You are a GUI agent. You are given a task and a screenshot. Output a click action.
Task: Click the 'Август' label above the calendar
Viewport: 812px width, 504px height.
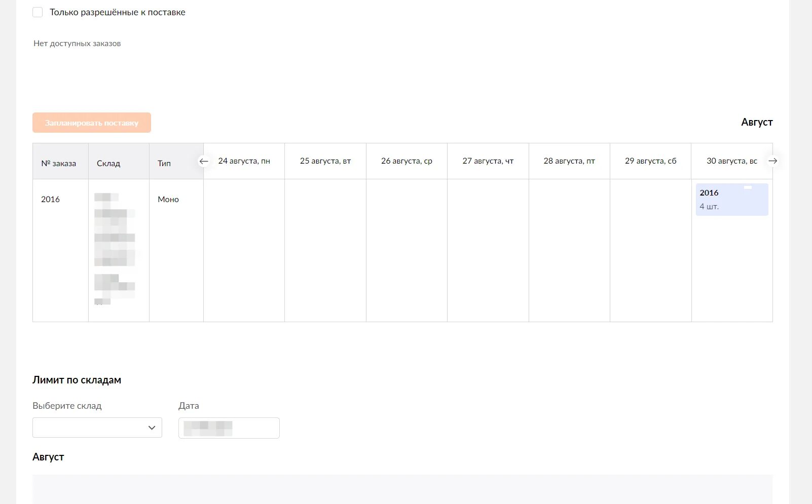(x=757, y=122)
